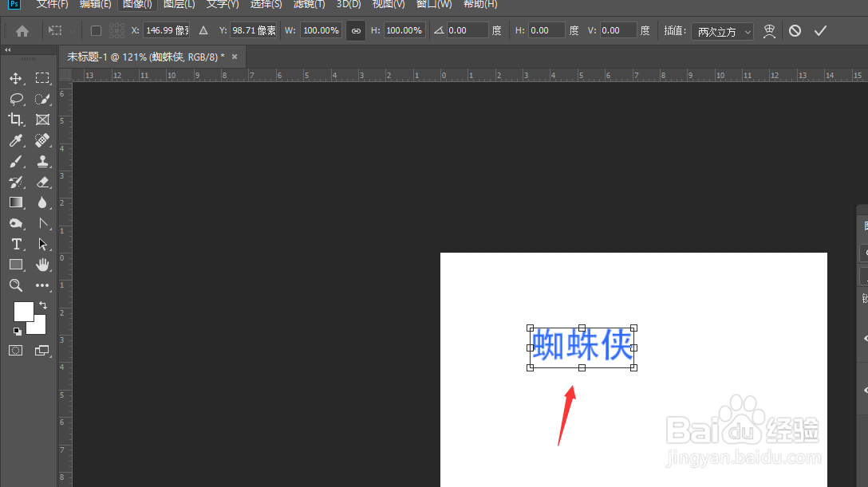Select the Spot Healing Brush tool
This screenshot has height=487, width=868.
click(x=42, y=140)
